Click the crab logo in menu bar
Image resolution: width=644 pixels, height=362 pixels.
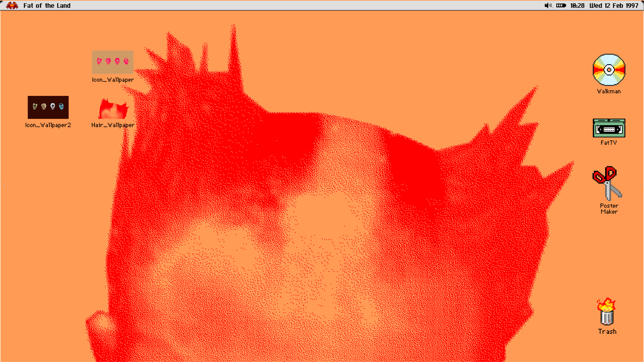click(12, 5)
